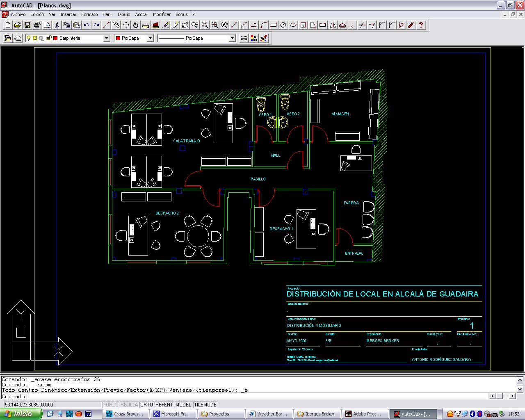Click the Print icon in toolbar
Image resolution: width=525 pixels, height=420 pixels.
click(x=37, y=25)
